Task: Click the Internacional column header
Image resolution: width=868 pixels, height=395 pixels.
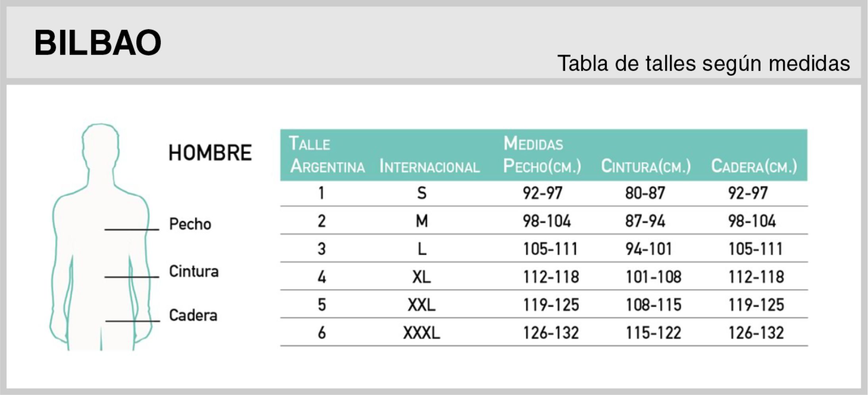Action: pyautogui.click(x=429, y=167)
